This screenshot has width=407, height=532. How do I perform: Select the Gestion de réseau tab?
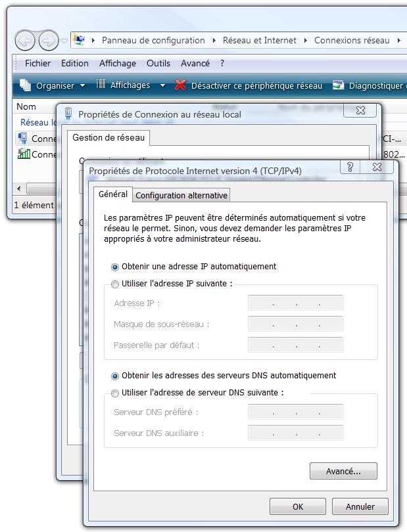click(x=108, y=137)
